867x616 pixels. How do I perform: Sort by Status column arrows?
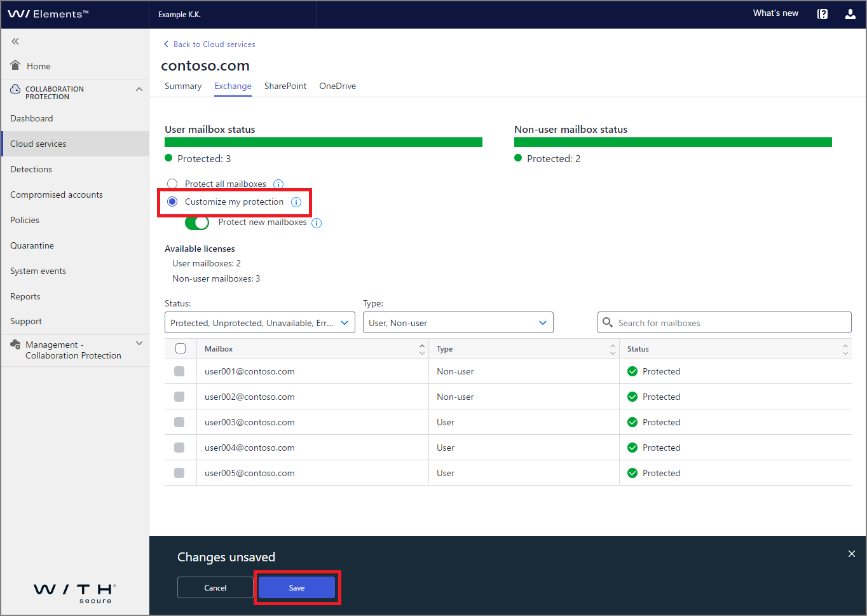pos(845,349)
